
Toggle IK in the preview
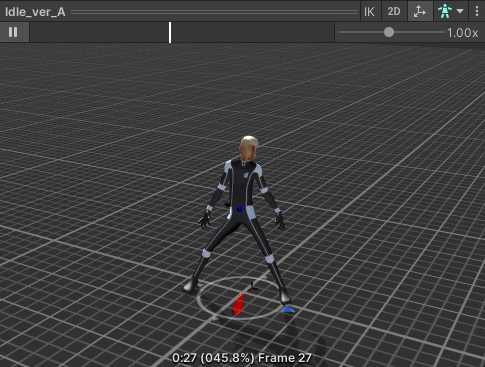tap(369, 12)
